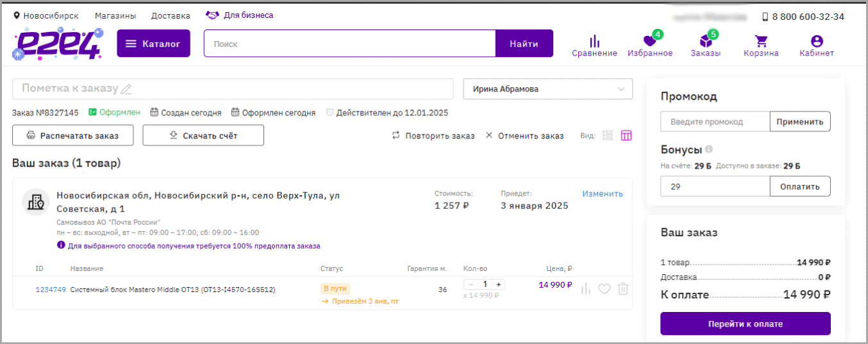868x344 pixels.
Task: Click the Гарантия м. column header
Action: pyautogui.click(x=427, y=268)
